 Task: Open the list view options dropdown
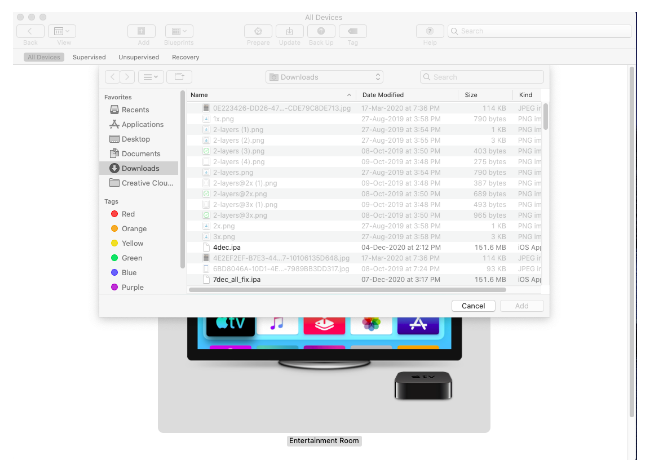coord(151,77)
